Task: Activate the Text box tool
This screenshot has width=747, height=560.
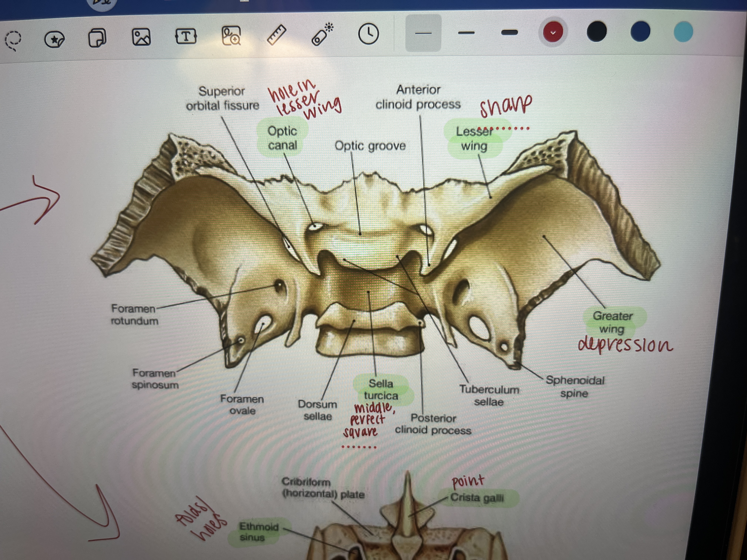Action: [x=186, y=36]
